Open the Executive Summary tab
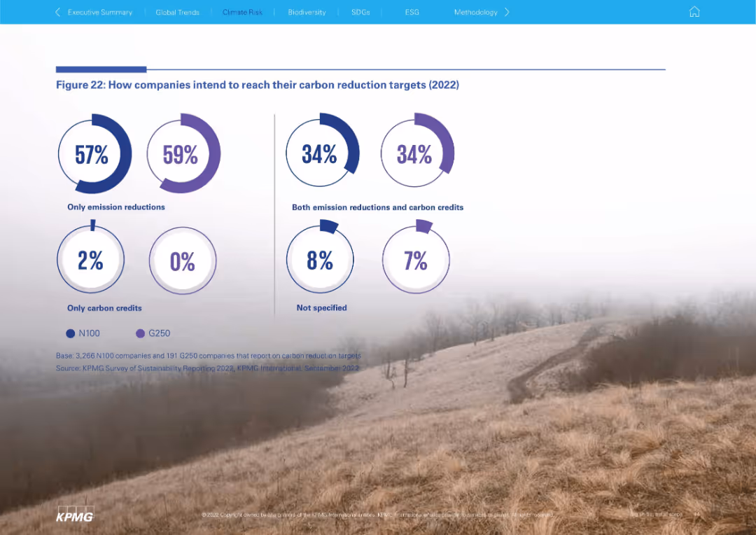The image size is (756, 535). [100, 13]
